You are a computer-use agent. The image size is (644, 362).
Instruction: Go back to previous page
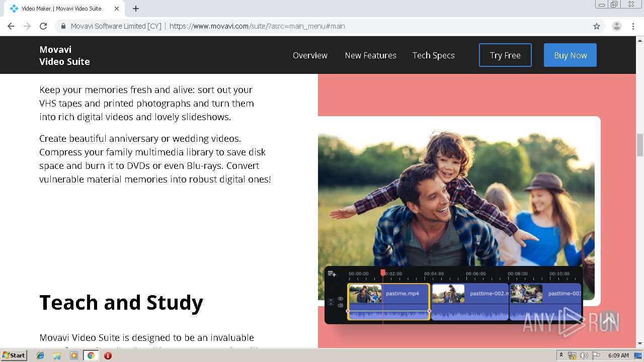[11, 26]
